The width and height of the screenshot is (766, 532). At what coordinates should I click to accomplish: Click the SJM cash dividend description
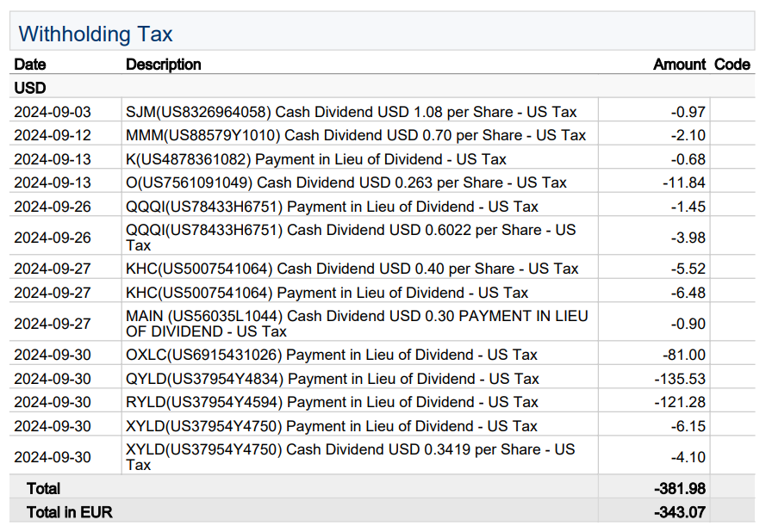[x=351, y=112]
